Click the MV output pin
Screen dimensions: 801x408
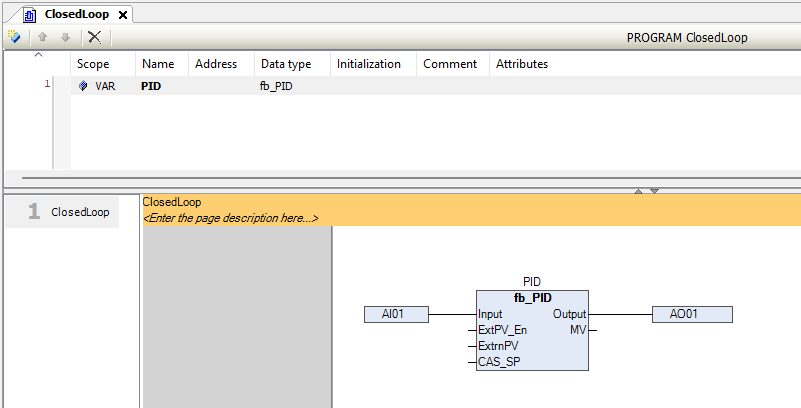click(x=578, y=330)
